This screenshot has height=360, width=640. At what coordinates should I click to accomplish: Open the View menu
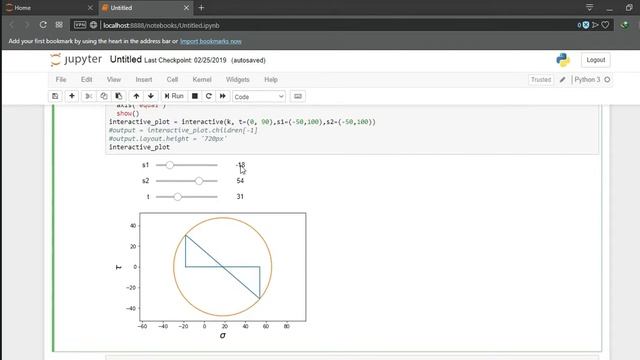(114, 80)
